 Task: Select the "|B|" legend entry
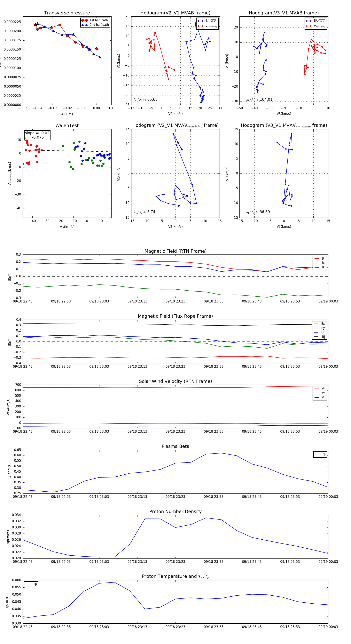coord(320,337)
